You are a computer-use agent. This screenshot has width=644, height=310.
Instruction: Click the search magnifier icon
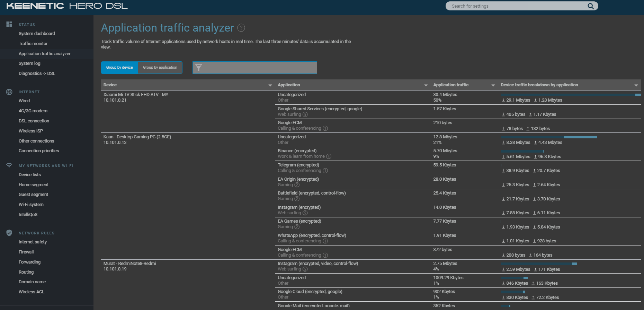tap(591, 6)
